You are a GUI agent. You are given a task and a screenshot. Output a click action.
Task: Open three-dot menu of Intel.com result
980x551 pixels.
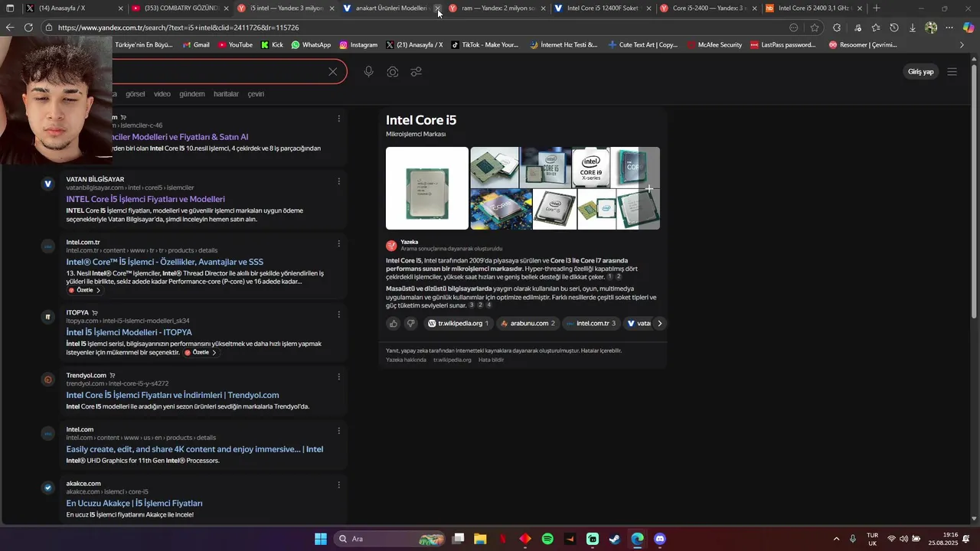click(338, 431)
